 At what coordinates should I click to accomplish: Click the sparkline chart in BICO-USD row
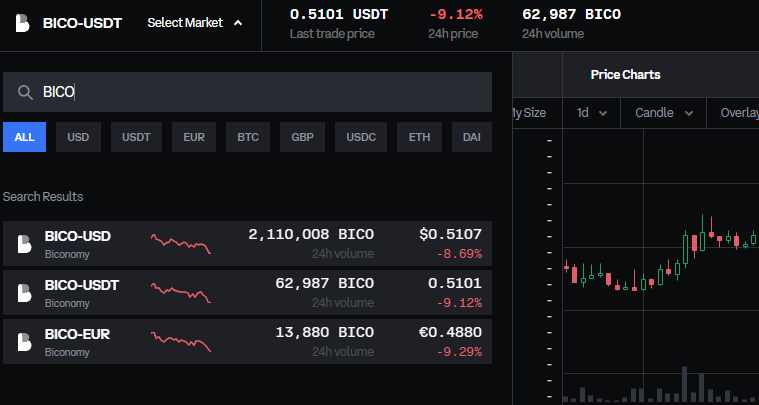(181, 244)
